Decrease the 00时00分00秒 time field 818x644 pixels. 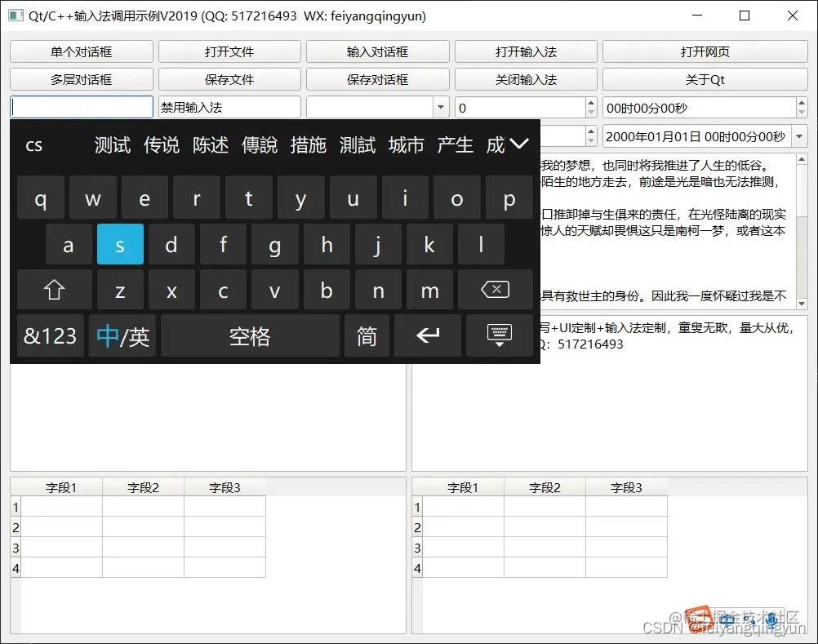click(x=802, y=113)
